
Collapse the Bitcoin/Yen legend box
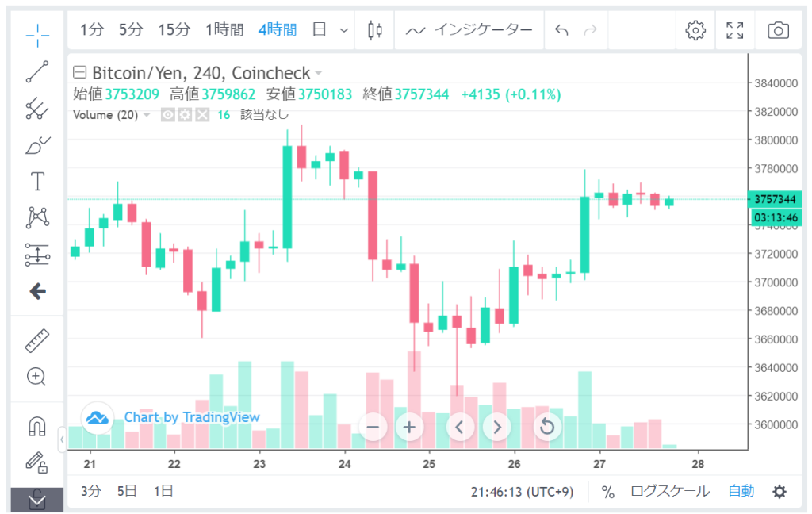coord(79,73)
